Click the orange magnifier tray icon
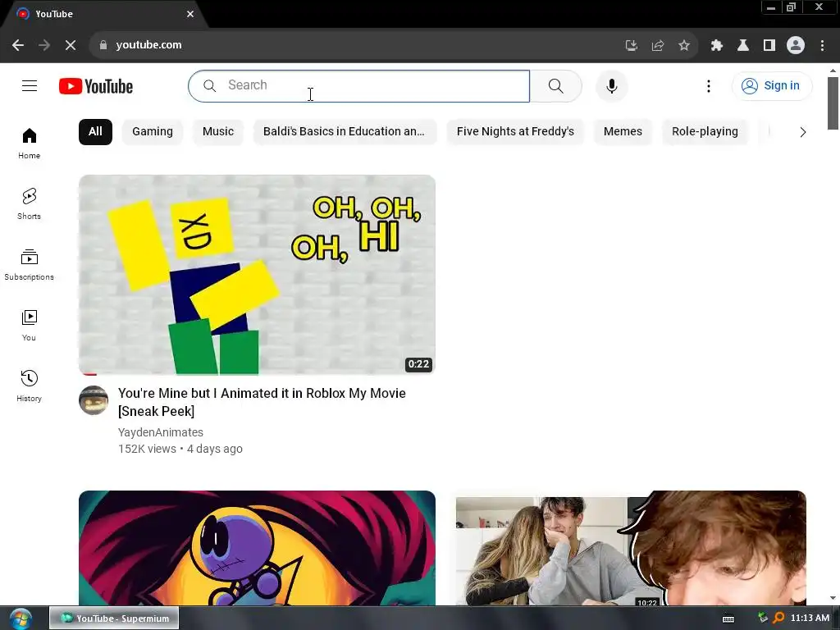This screenshot has height=630, width=840. pyautogui.click(x=779, y=618)
